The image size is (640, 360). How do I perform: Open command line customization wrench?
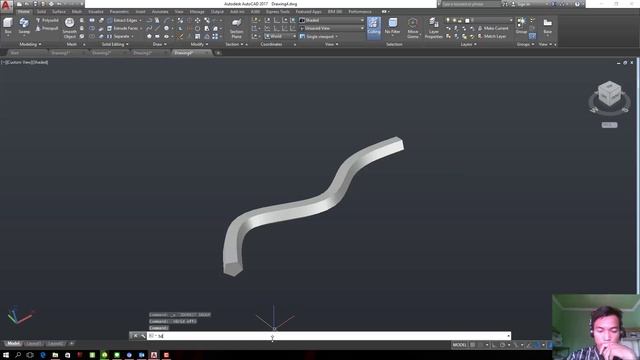[142, 336]
